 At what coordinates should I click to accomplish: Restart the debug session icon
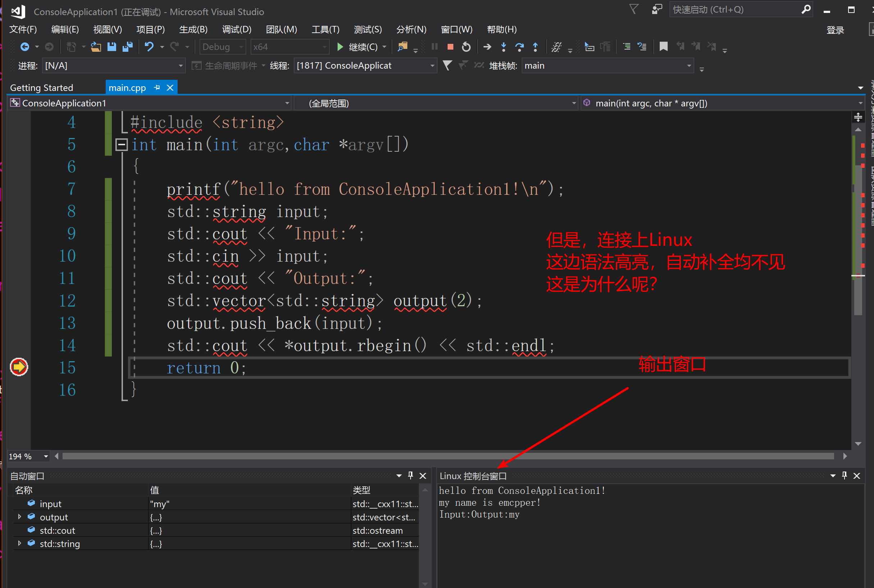point(466,47)
